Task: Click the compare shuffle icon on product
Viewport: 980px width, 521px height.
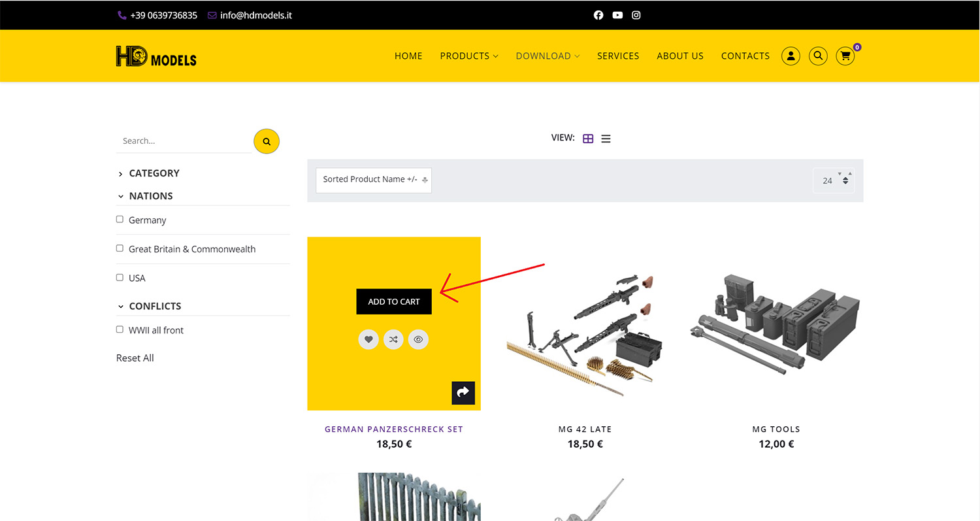Action: (x=393, y=340)
